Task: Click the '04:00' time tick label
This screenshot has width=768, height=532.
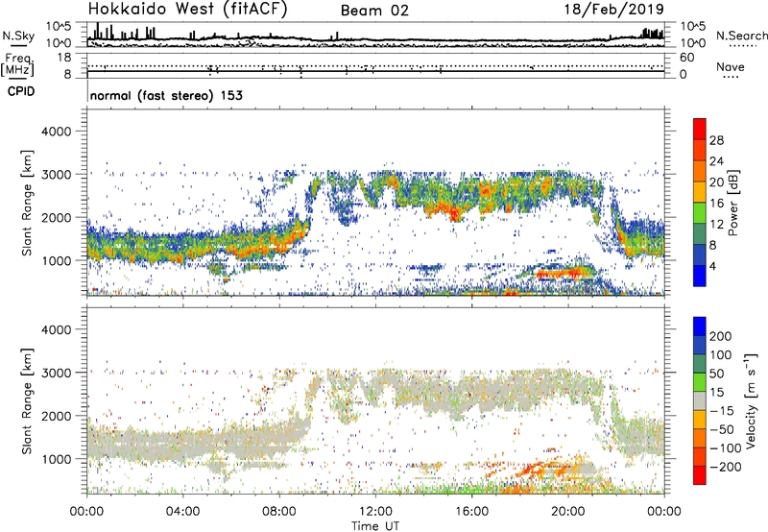Action: pyautogui.click(x=182, y=512)
